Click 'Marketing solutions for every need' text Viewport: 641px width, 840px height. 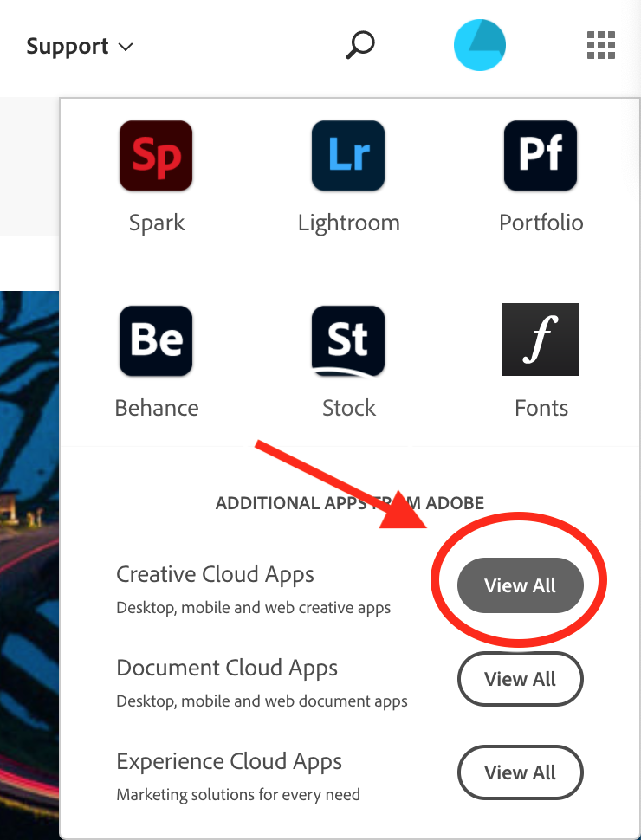[x=238, y=794]
